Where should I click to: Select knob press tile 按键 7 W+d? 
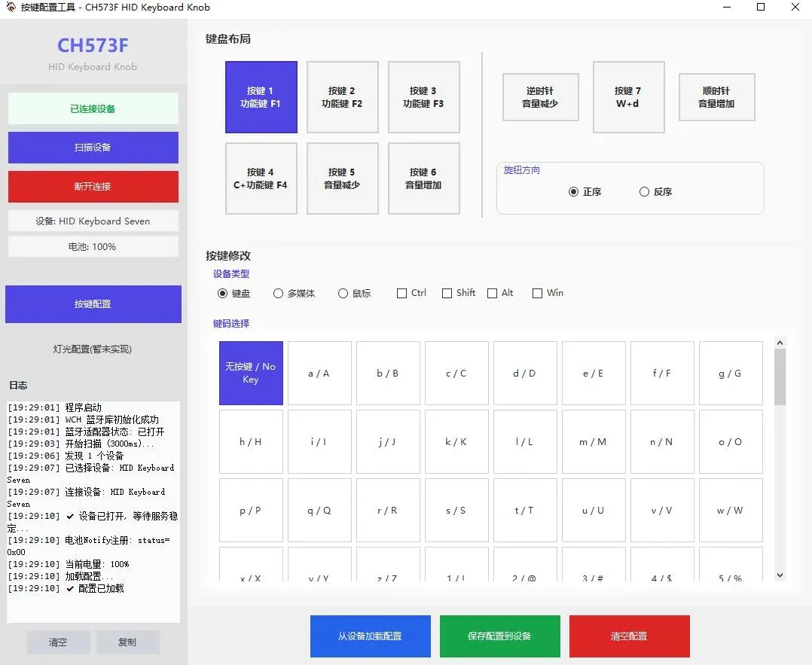click(629, 97)
